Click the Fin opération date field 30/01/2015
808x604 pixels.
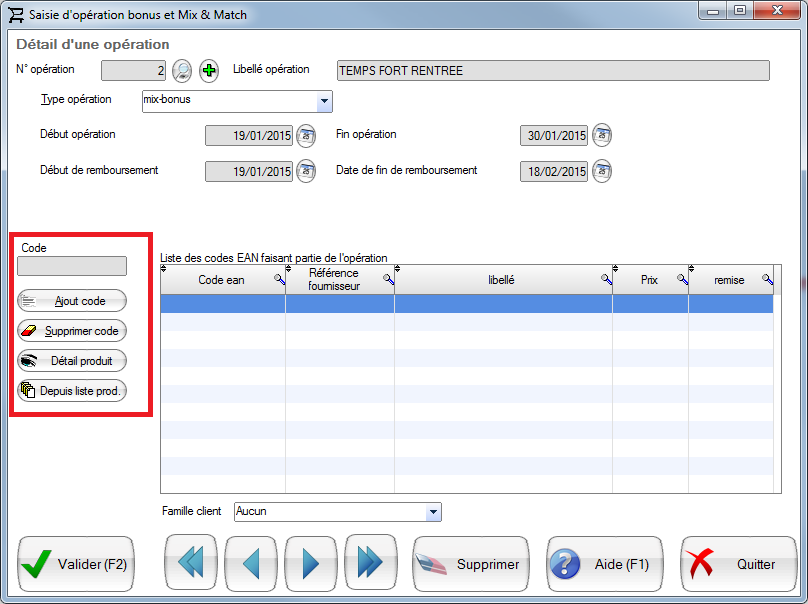[x=554, y=136]
